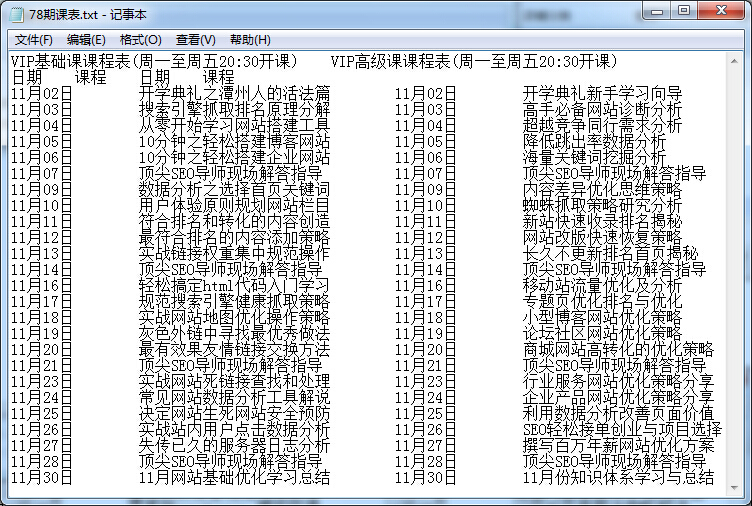752x506 pixels.
Task: Click text 常见网站数据分析工具解说
Action: click(234, 398)
